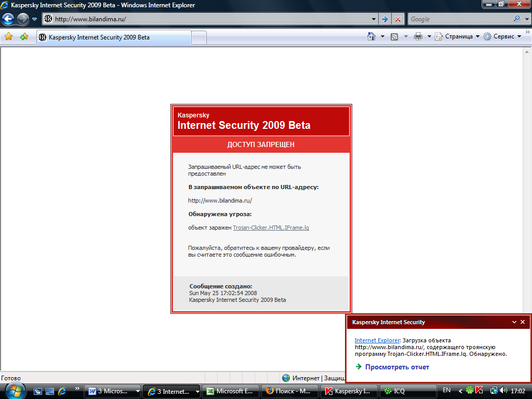Image resolution: width=532 pixels, height=399 pixels.
Task: Open the Страница menu
Action: click(457, 36)
